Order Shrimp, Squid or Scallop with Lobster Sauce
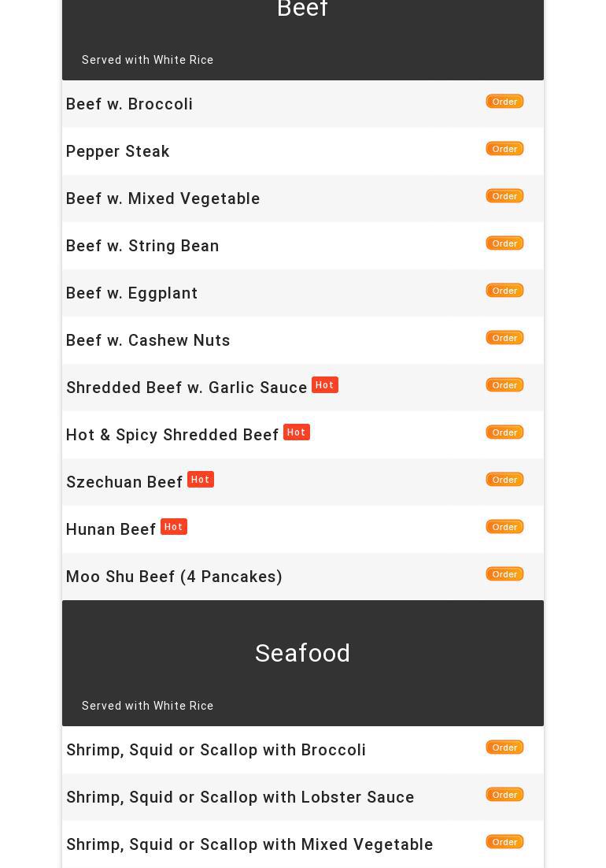Screen dimensions: 606x868 click(504, 795)
